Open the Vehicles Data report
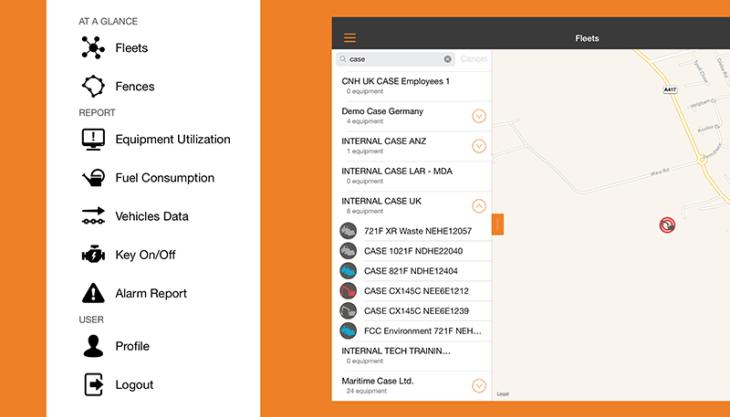Screen dimensions: 730x417 (x=152, y=216)
